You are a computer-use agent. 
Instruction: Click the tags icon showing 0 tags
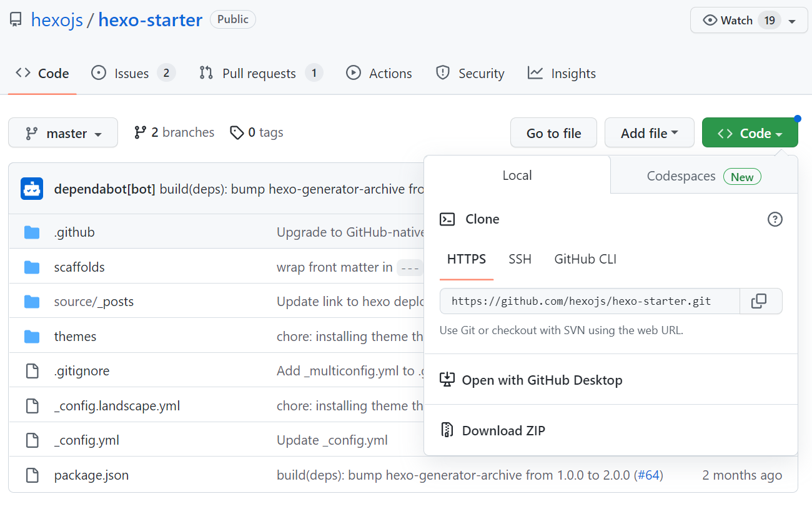point(237,132)
